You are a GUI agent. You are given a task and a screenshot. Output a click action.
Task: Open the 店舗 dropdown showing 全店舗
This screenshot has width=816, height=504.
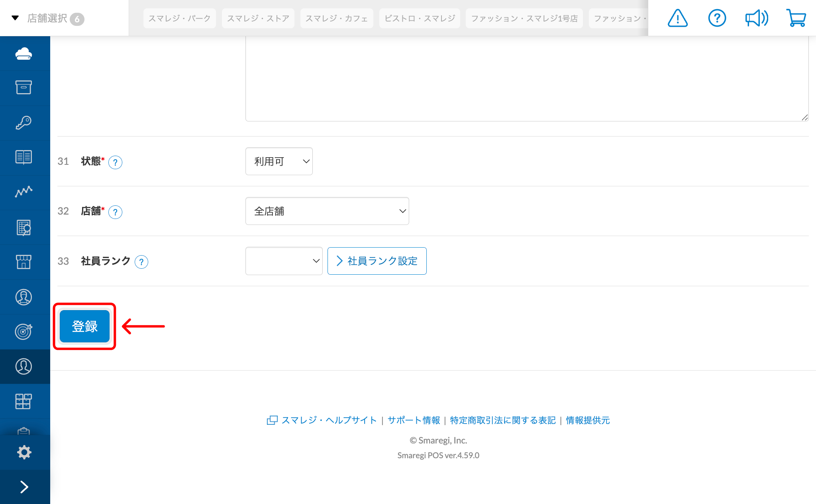point(327,211)
